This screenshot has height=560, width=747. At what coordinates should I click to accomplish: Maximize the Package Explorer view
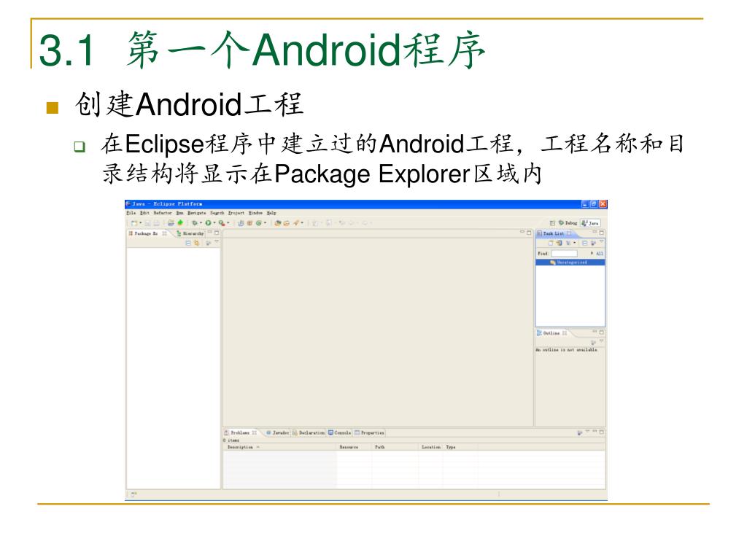217,233
